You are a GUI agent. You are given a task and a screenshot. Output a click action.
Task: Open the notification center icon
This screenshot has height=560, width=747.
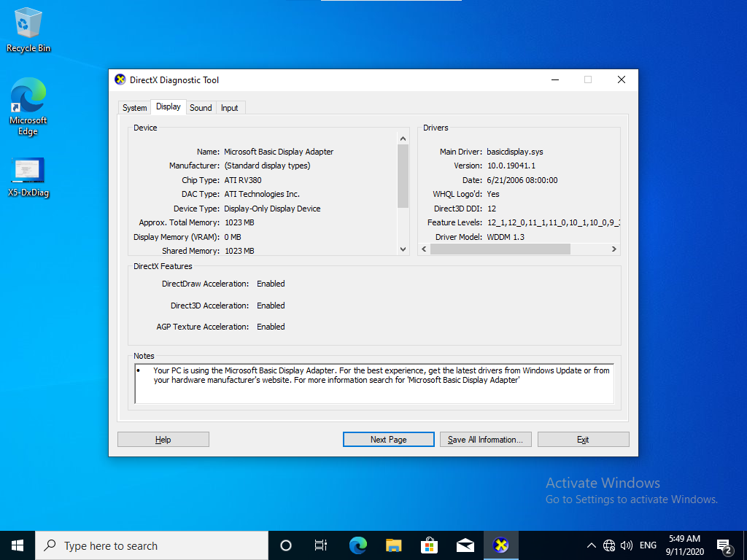(724, 545)
